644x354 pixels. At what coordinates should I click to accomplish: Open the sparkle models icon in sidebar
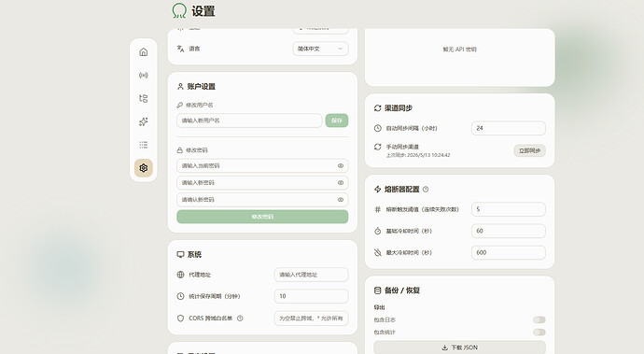144,121
